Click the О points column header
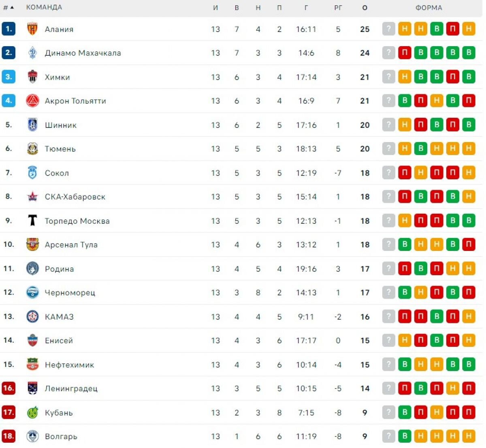The image size is (486, 448). (364, 7)
